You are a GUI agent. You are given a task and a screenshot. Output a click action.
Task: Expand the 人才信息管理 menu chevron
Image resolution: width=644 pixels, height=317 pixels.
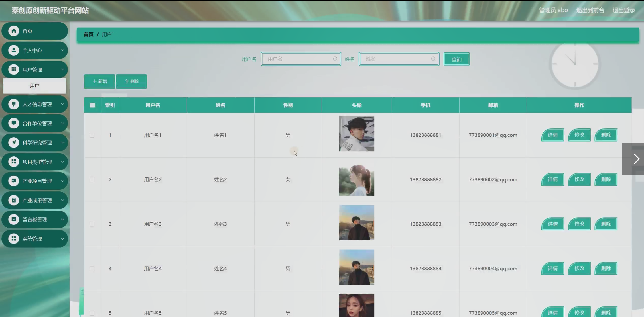(62, 104)
